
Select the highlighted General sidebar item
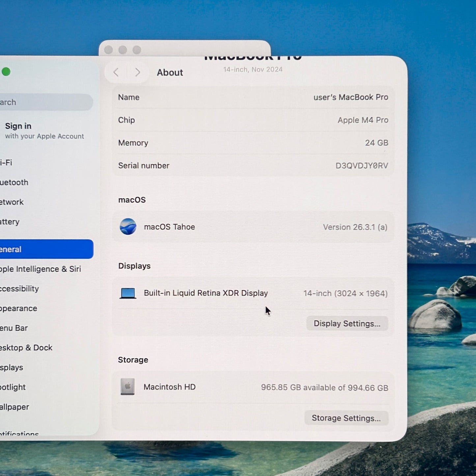tap(46, 249)
